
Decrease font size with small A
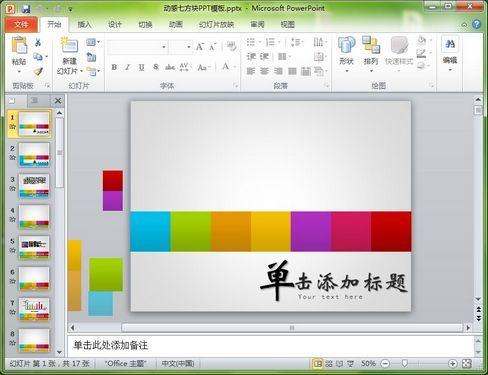213,47
